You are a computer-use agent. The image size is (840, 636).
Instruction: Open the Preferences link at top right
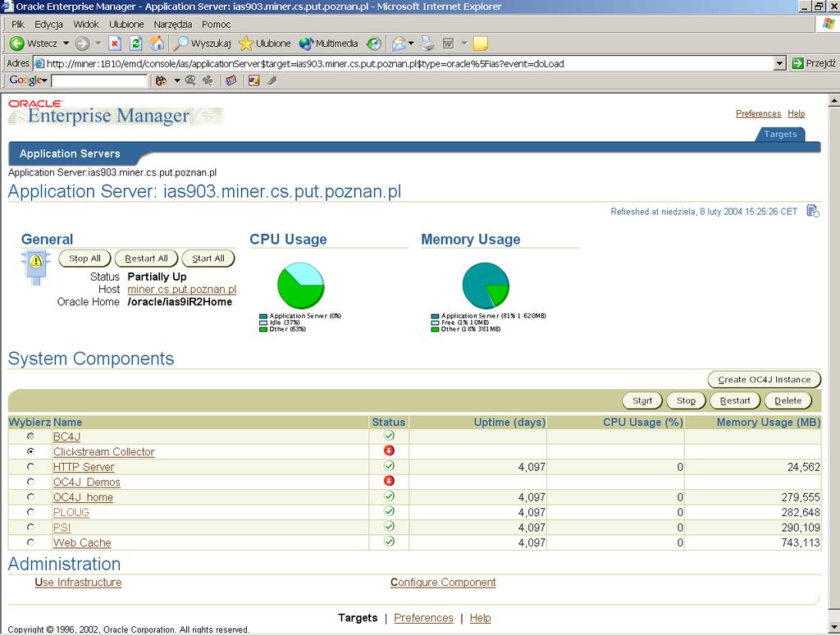click(x=758, y=113)
